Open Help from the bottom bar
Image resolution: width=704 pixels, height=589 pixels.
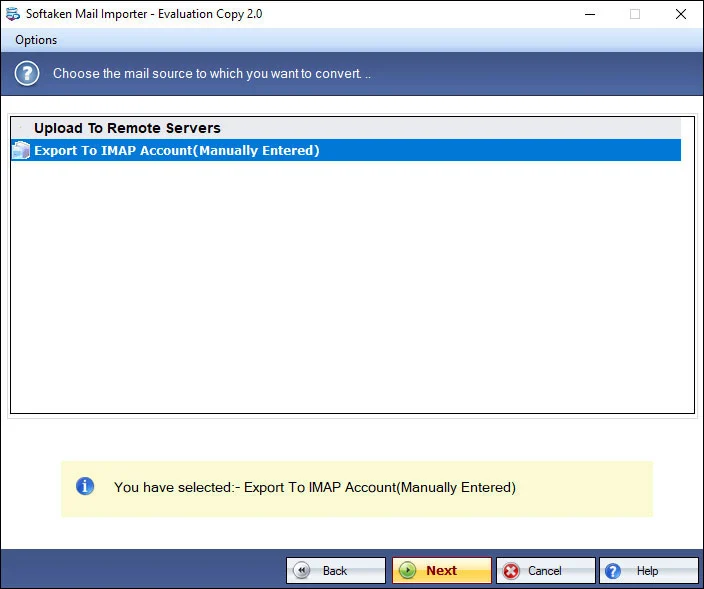(648, 571)
